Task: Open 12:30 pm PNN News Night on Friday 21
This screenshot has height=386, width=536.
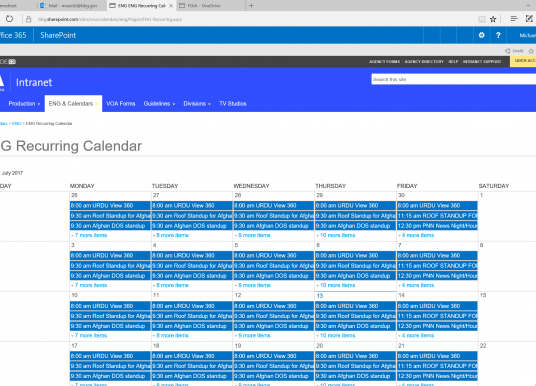Action: coord(437,376)
